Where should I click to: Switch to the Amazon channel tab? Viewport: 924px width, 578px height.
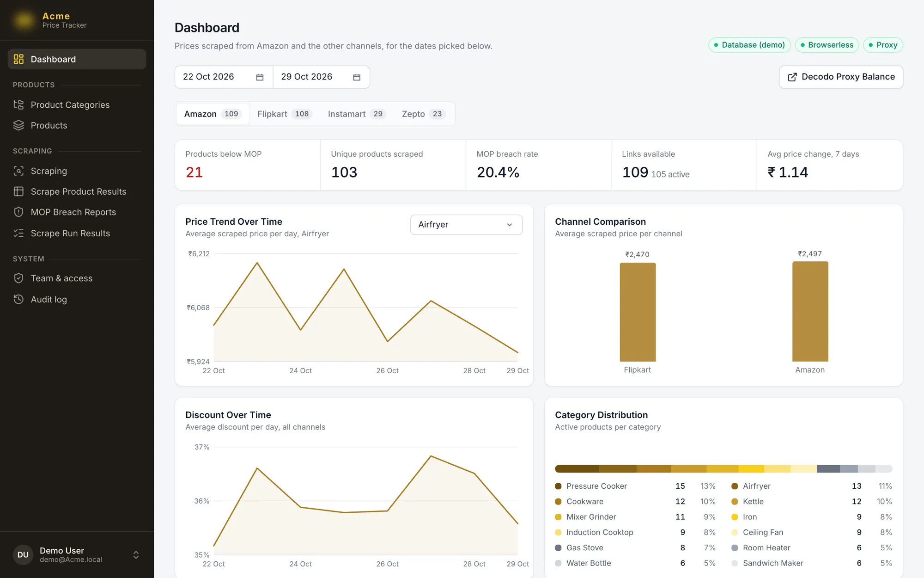pyautogui.click(x=213, y=114)
